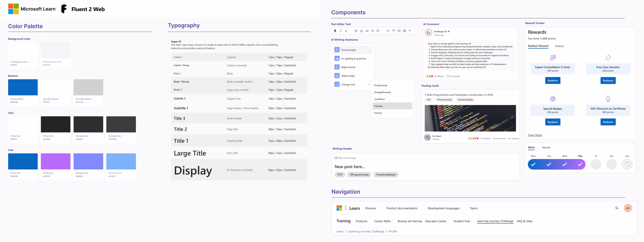Image resolution: width=644 pixels, height=242 pixels.
Task: Insert a block quote from the toolbar
Action: [393, 31]
